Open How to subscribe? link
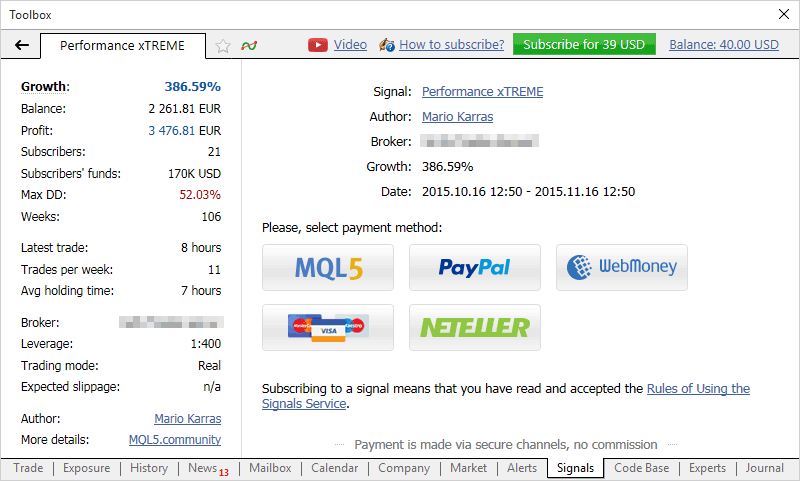 point(451,45)
